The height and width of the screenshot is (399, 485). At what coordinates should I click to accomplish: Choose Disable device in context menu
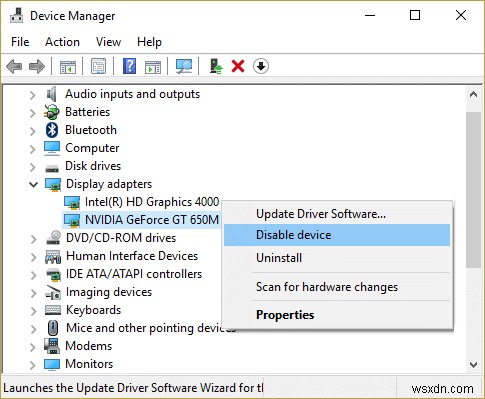[x=337, y=235]
